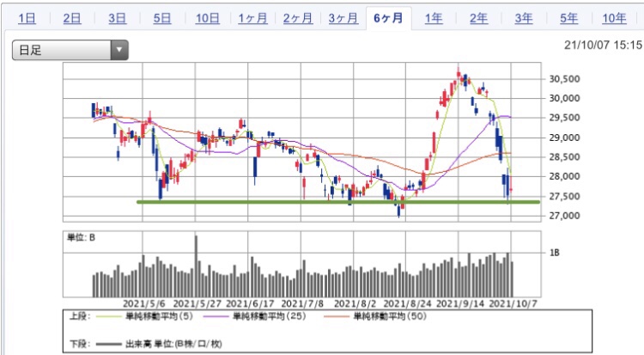Image resolution: width=644 pixels, height=355 pixels.
Task: Click the green 5-day average legend line
Action: point(109,316)
